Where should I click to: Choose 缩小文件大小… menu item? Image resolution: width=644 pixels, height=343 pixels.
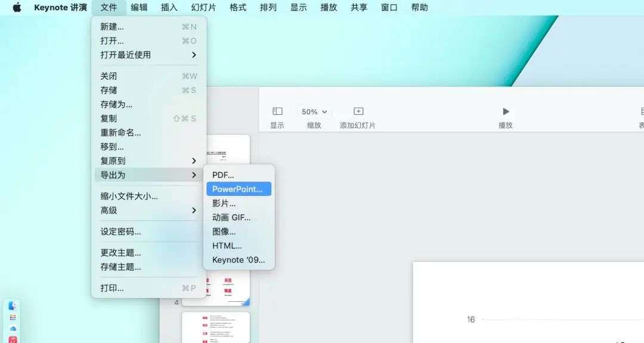pyautogui.click(x=148, y=196)
